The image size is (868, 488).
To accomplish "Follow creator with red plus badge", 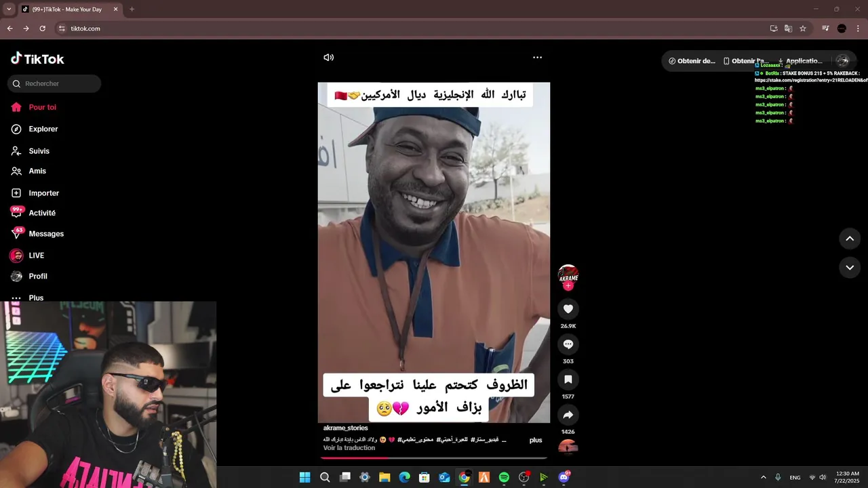I will (568, 286).
